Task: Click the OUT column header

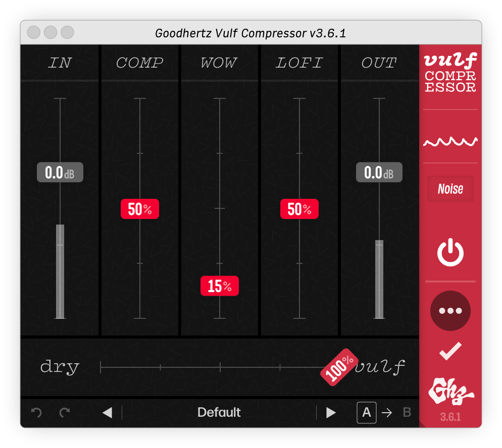Action: (379, 63)
